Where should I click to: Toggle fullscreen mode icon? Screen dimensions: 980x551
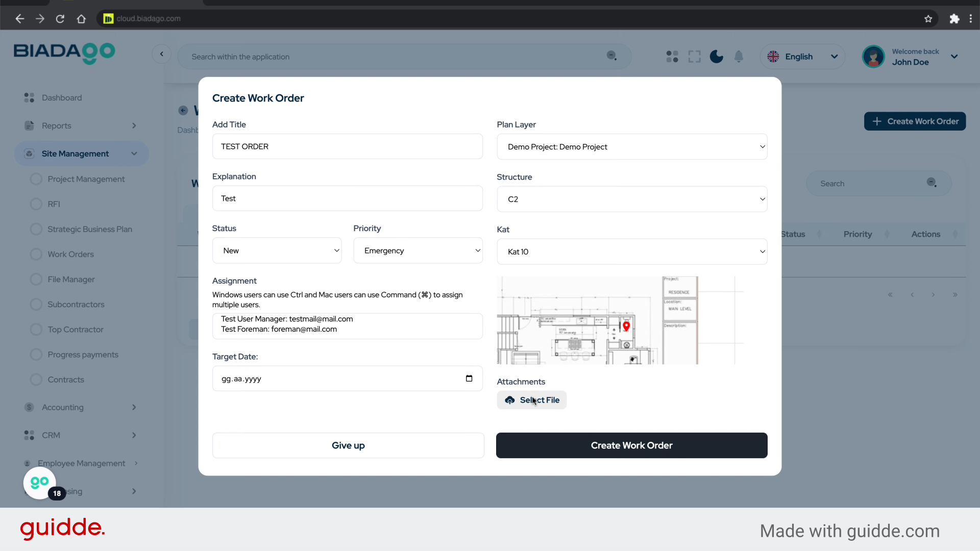point(694,57)
